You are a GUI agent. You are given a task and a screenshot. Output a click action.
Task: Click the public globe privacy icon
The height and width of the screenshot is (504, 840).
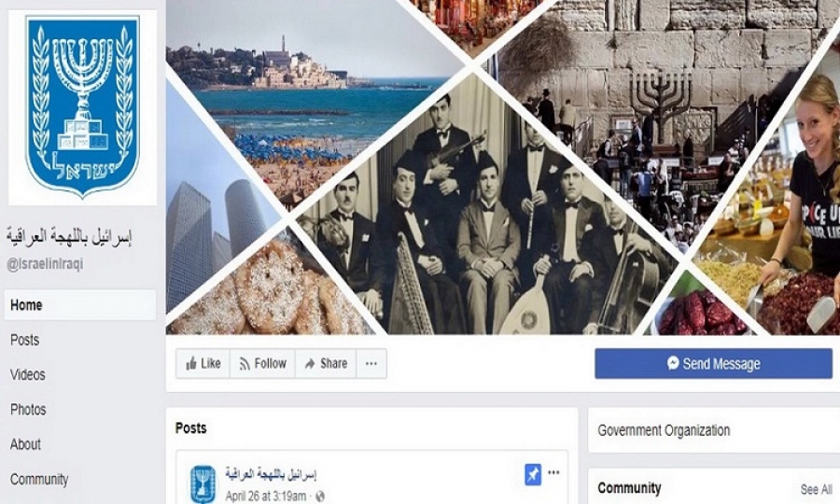click(320, 497)
